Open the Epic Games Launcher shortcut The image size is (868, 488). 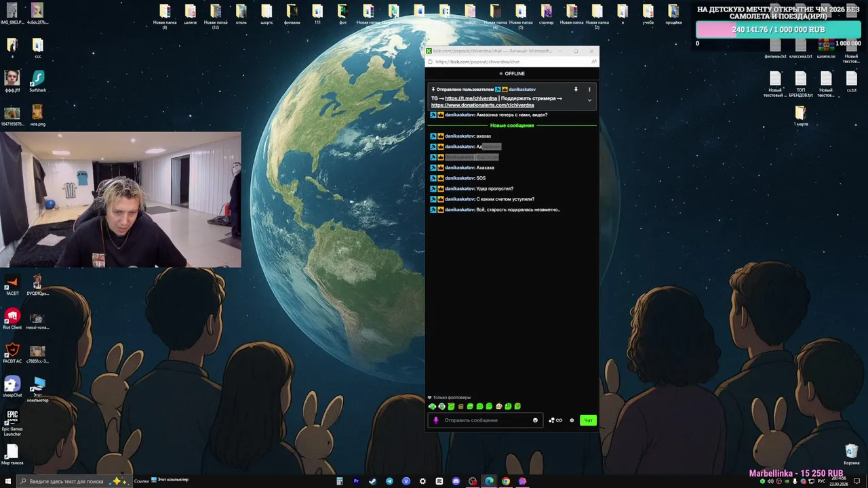point(12,423)
